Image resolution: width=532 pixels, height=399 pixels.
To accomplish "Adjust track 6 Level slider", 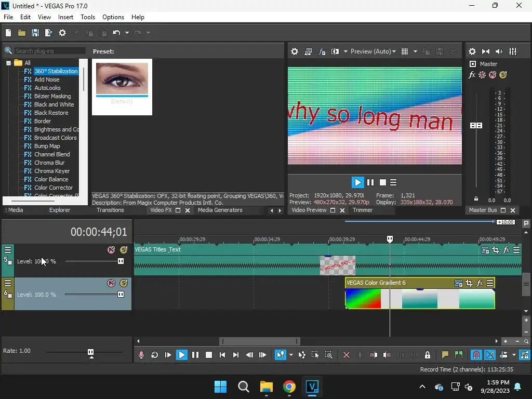I will (x=121, y=295).
